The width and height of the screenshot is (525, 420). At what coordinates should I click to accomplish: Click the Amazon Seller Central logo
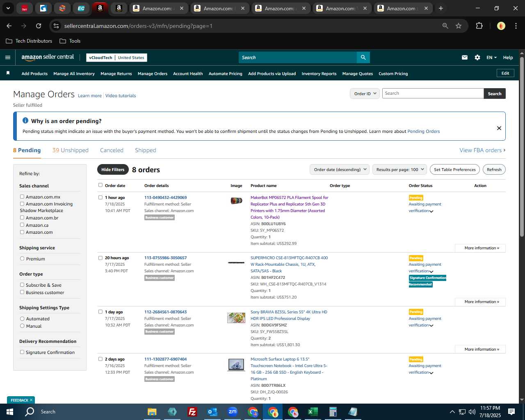(x=48, y=57)
